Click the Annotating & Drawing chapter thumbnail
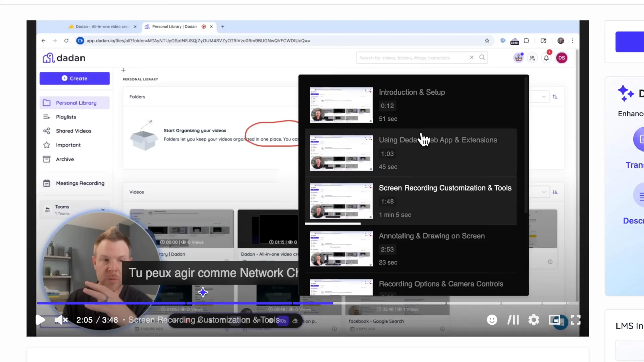Screen dimensions: 644x362 [x=341, y=249]
